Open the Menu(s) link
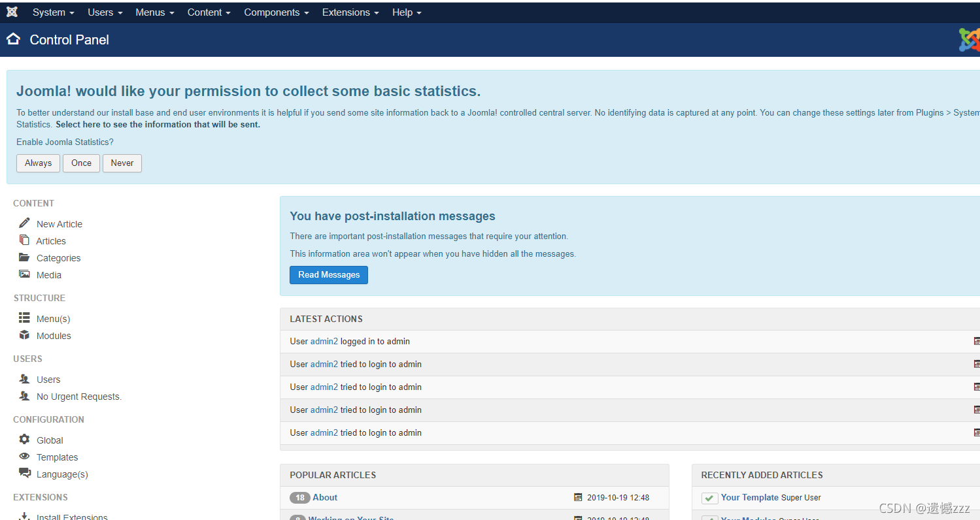The height and width of the screenshot is (520, 980). (54, 319)
